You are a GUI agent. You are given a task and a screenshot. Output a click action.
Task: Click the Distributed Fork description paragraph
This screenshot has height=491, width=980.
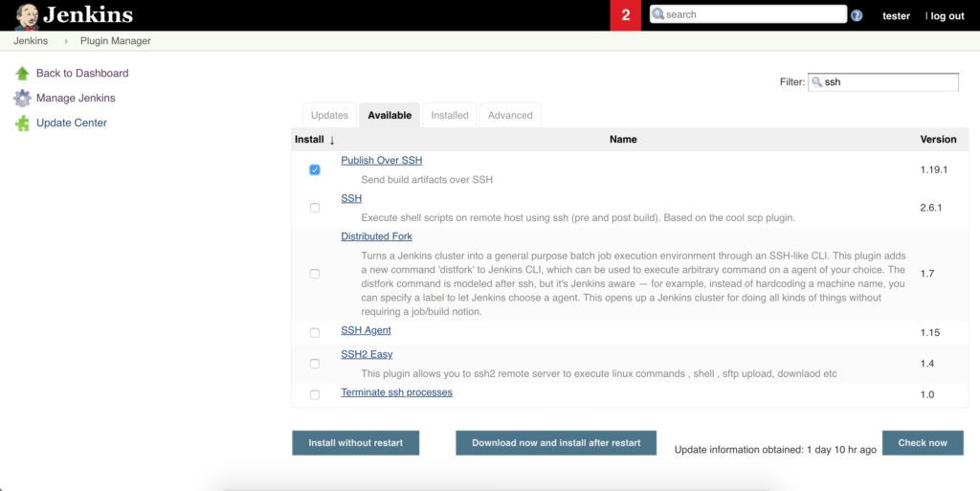pyautogui.click(x=634, y=283)
